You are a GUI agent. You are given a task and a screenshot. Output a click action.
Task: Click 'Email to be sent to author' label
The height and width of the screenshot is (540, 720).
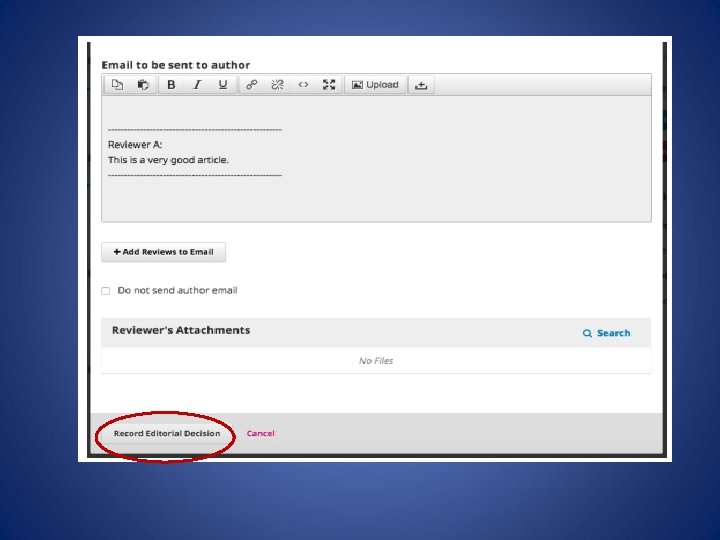coord(176,65)
